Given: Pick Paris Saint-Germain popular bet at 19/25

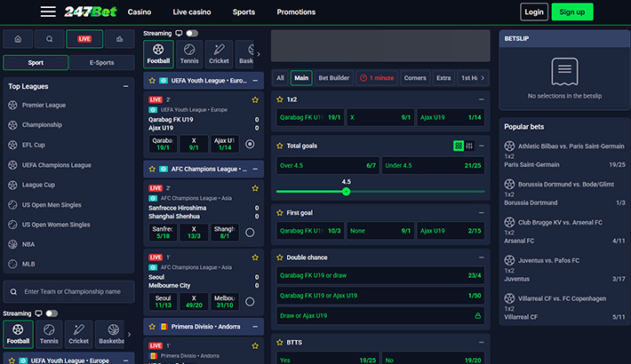Looking at the screenshot, I should pyautogui.click(x=564, y=164).
